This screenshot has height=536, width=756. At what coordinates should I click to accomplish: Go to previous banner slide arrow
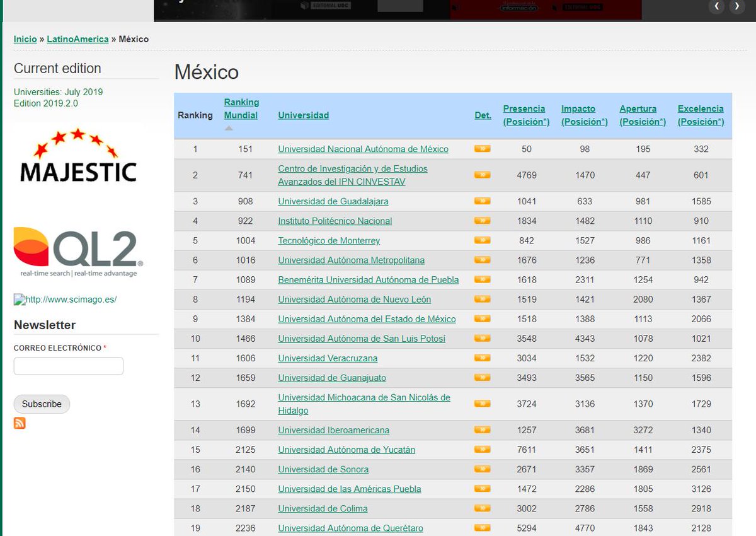click(x=716, y=6)
